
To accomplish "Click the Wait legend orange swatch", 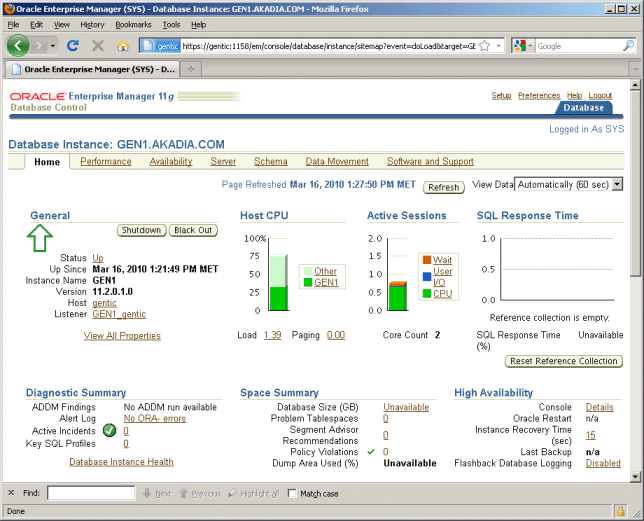I will 427,260.
